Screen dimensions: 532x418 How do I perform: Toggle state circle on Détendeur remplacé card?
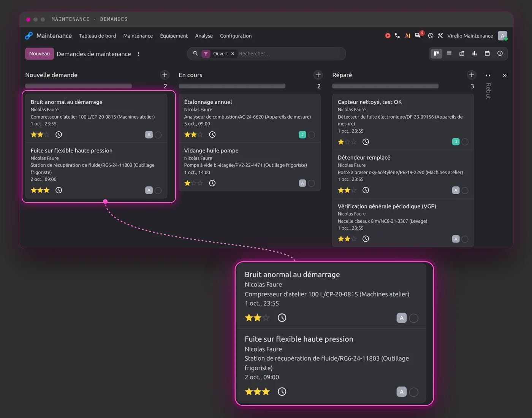click(x=465, y=190)
